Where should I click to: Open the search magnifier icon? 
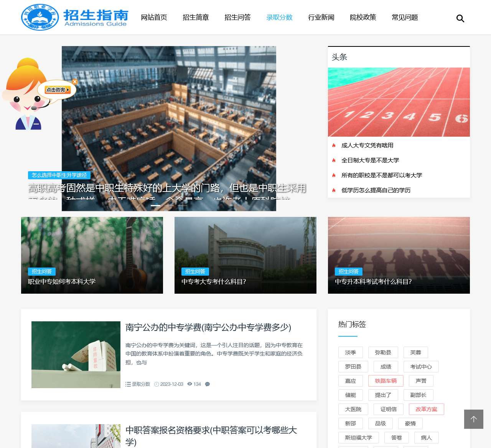[460, 18]
